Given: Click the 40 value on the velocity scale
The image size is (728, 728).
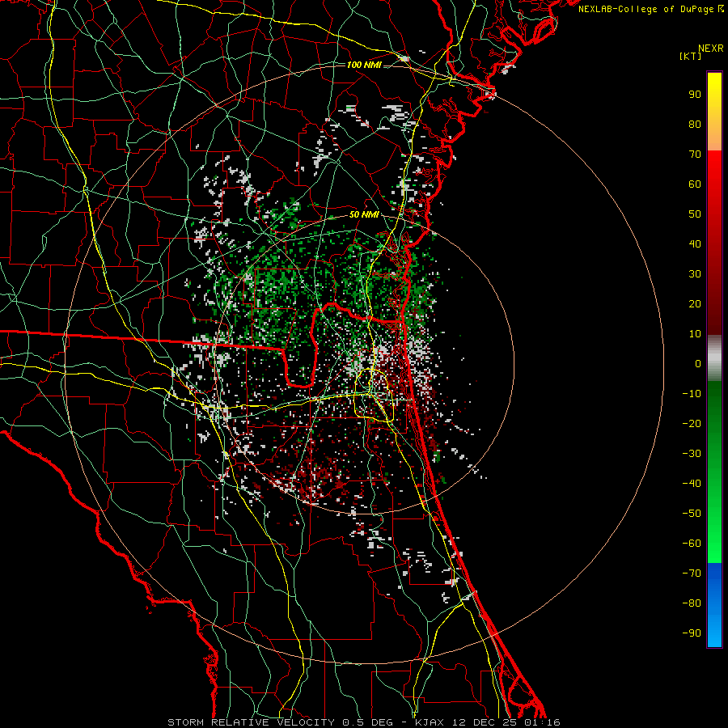Looking at the screenshot, I should [x=695, y=244].
